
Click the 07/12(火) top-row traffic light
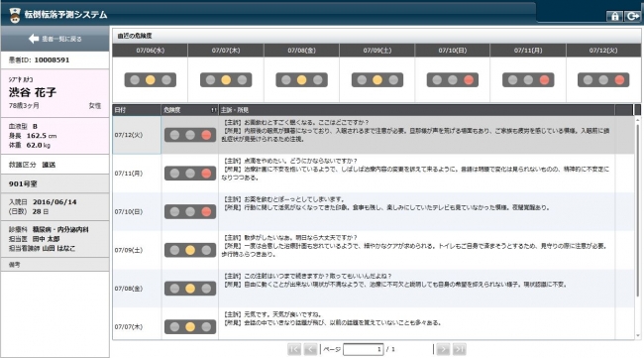click(603, 79)
